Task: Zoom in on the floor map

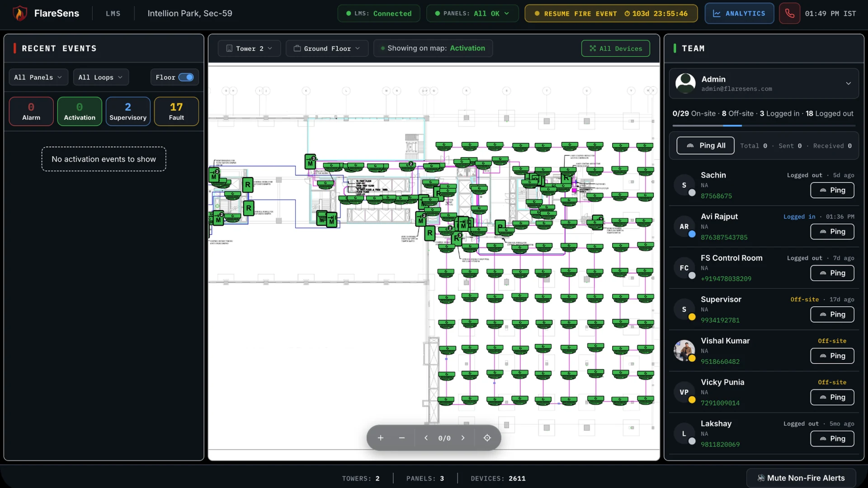Action: 381,438
